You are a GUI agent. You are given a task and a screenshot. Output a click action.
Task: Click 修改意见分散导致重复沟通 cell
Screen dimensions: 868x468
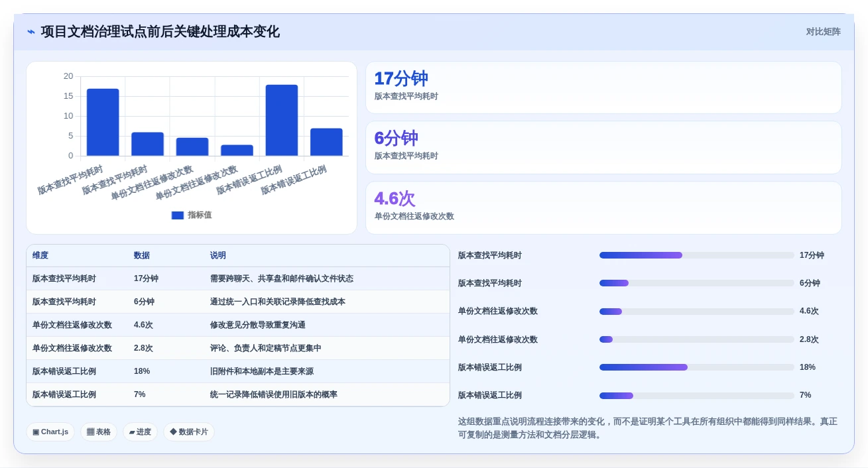[x=258, y=325]
